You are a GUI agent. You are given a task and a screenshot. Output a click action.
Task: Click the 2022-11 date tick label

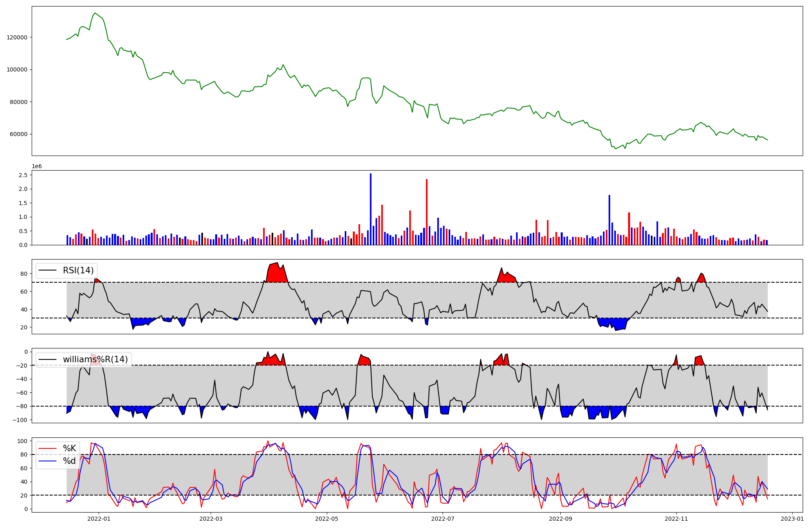(x=677, y=519)
